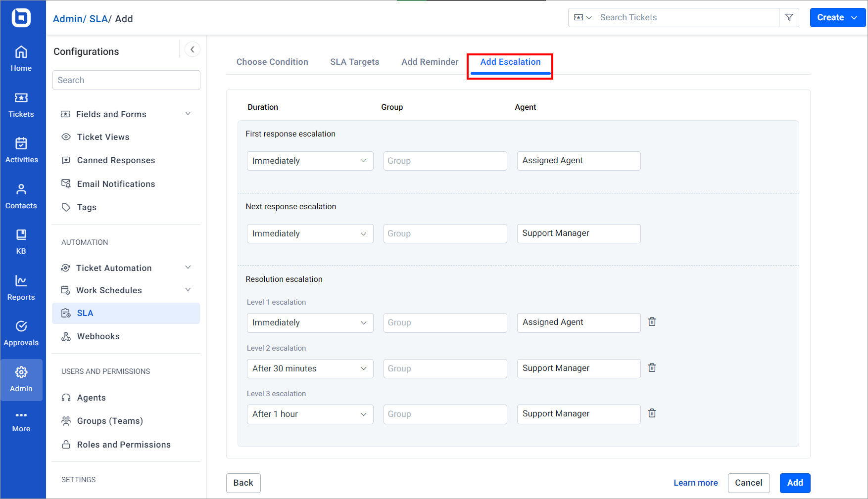The width and height of the screenshot is (868, 499).
Task: Go to Home in sidebar
Action: coord(21,59)
